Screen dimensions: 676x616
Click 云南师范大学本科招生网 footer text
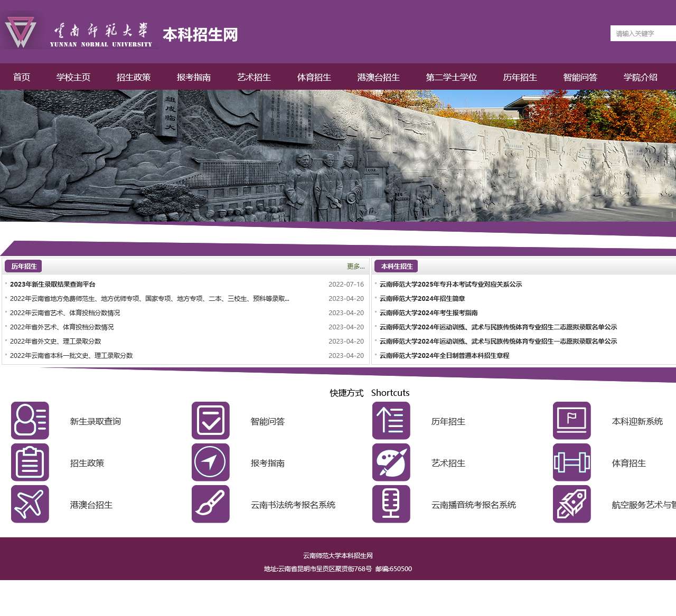[x=338, y=555]
